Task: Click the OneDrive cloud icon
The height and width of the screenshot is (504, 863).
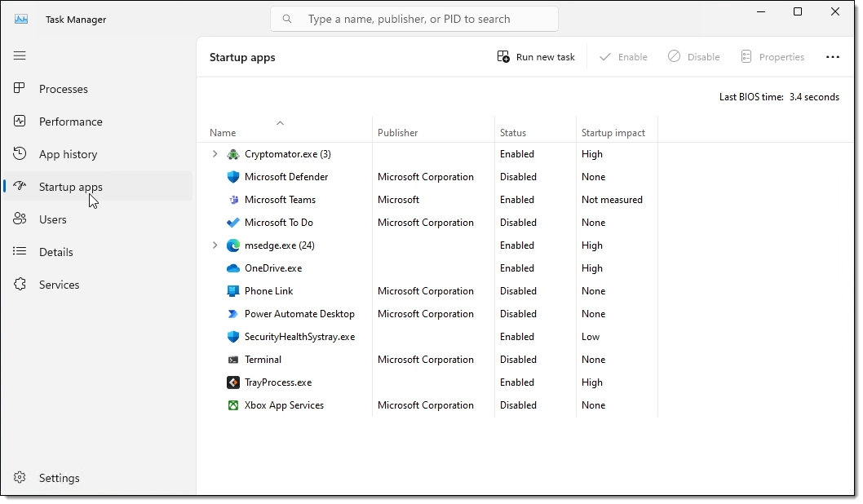Action: click(233, 268)
